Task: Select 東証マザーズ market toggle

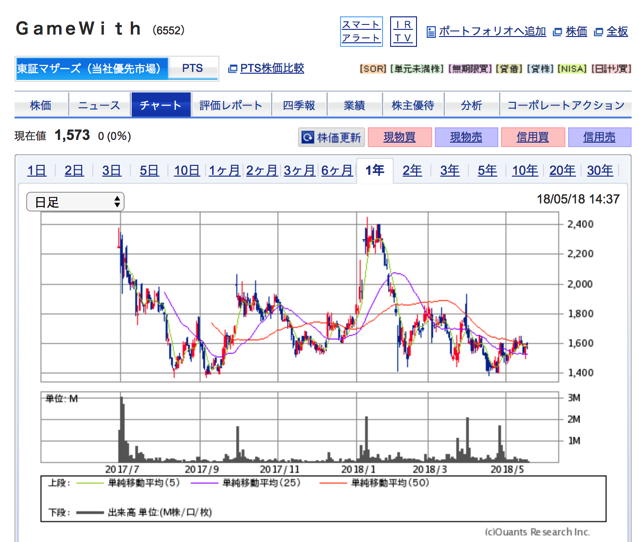Action: pyautogui.click(x=92, y=68)
